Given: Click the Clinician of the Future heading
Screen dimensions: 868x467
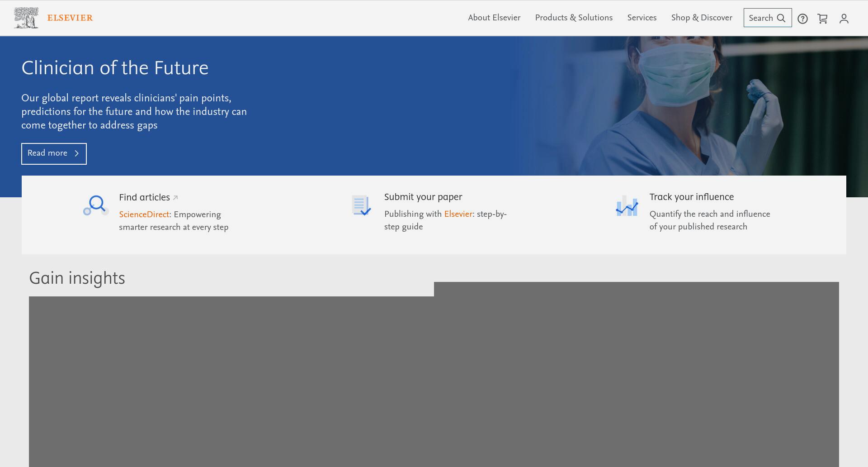Looking at the screenshot, I should [115, 68].
